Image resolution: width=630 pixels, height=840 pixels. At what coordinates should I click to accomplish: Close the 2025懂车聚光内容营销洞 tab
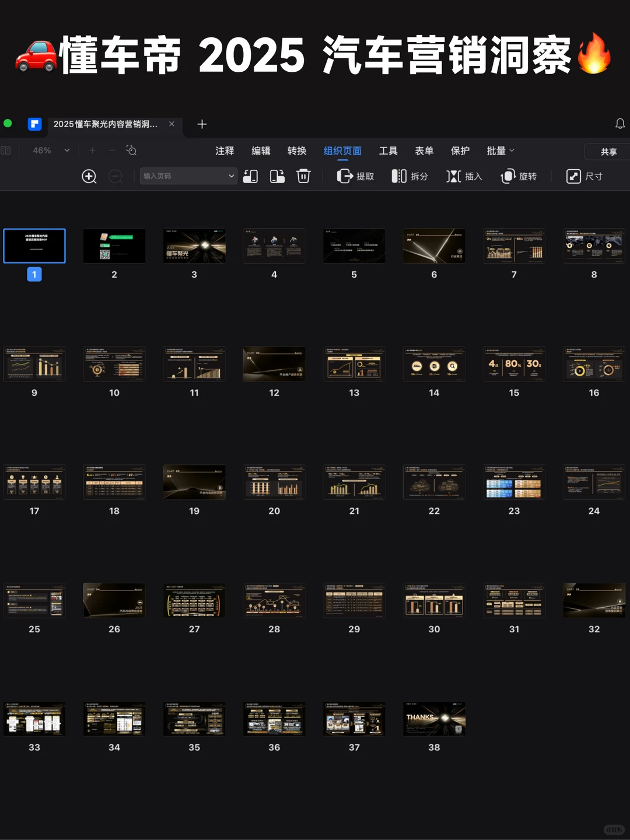[x=171, y=124]
